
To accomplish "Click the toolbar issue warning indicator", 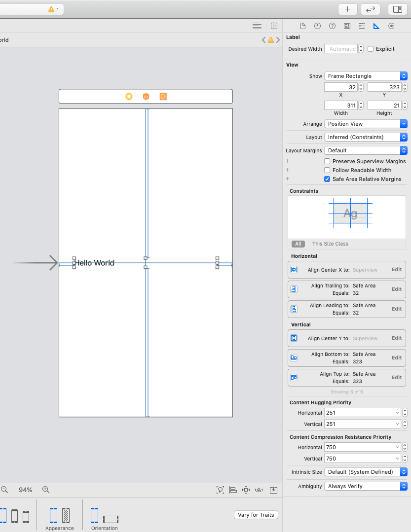I will tap(54, 9).
